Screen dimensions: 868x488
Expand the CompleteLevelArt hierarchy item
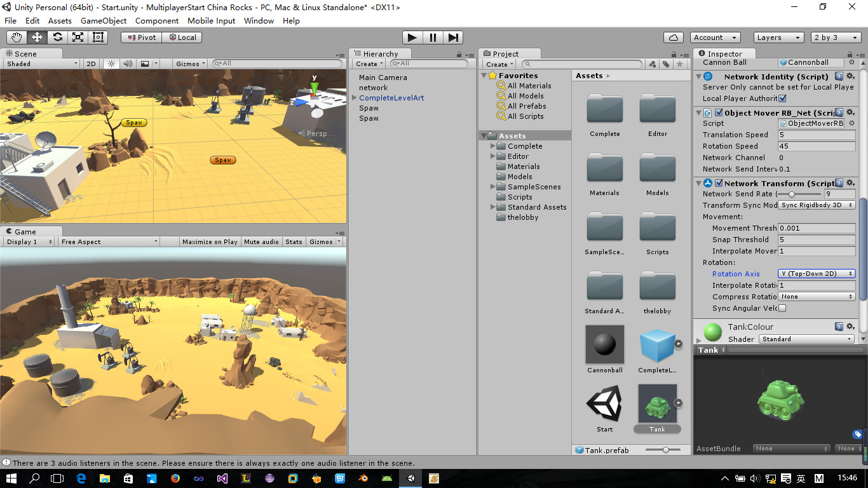pos(355,98)
